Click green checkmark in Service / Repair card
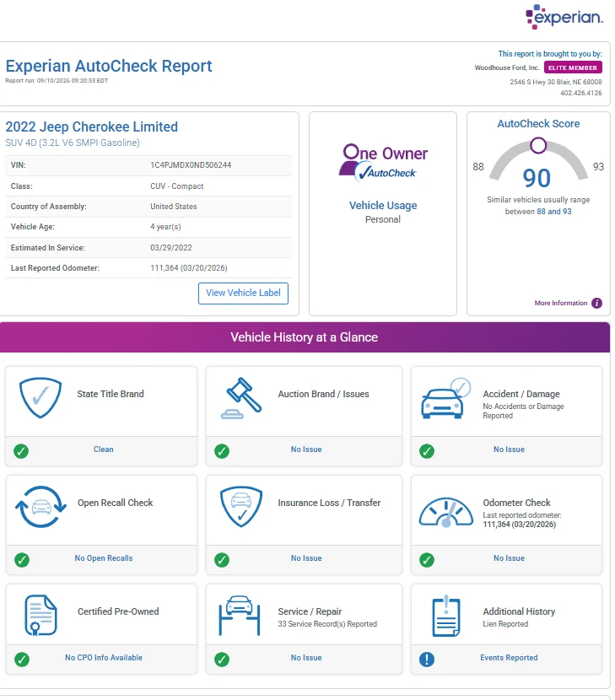The image size is (615, 700). [222, 659]
